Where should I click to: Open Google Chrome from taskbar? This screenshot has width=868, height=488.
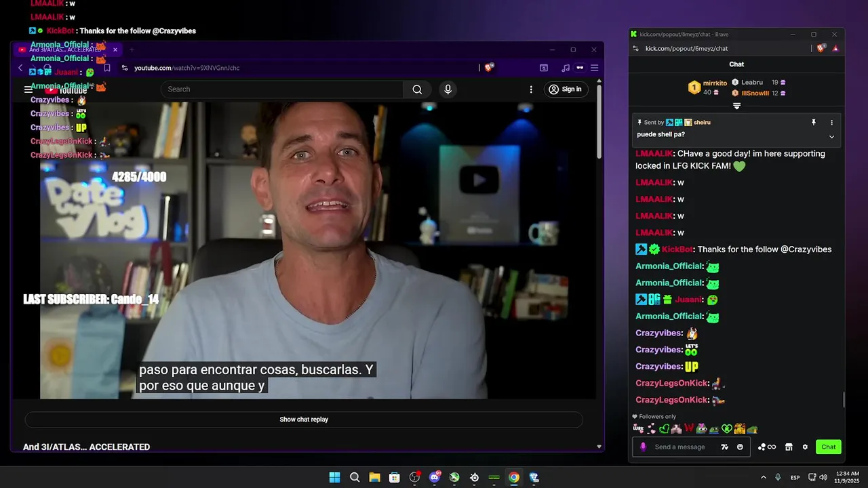point(514,477)
